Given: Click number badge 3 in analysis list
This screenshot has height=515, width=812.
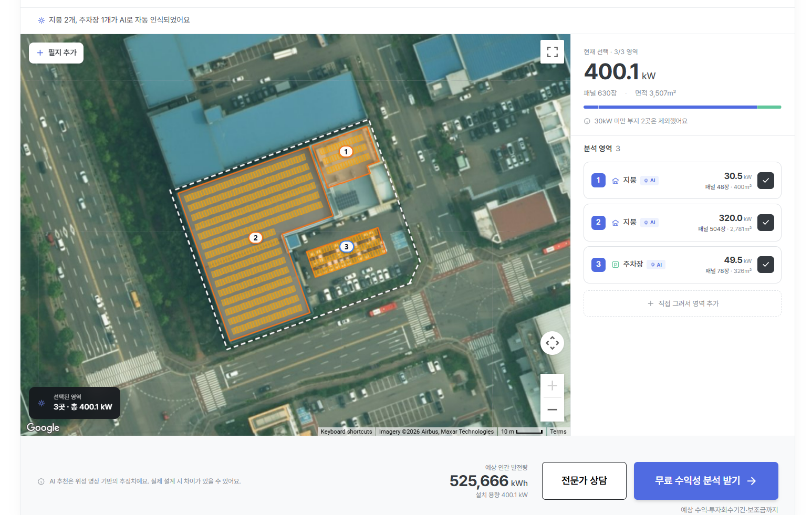Looking at the screenshot, I should pyautogui.click(x=598, y=264).
